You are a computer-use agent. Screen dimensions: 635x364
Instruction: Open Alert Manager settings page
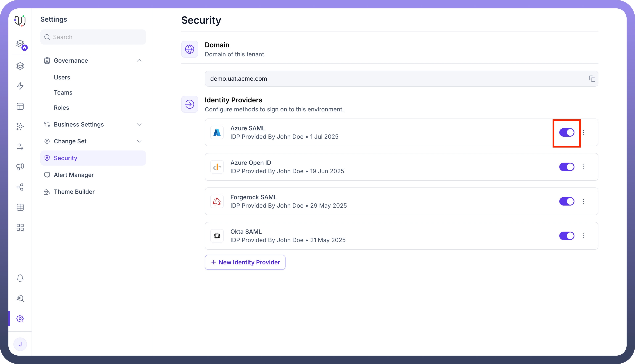click(x=74, y=175)
